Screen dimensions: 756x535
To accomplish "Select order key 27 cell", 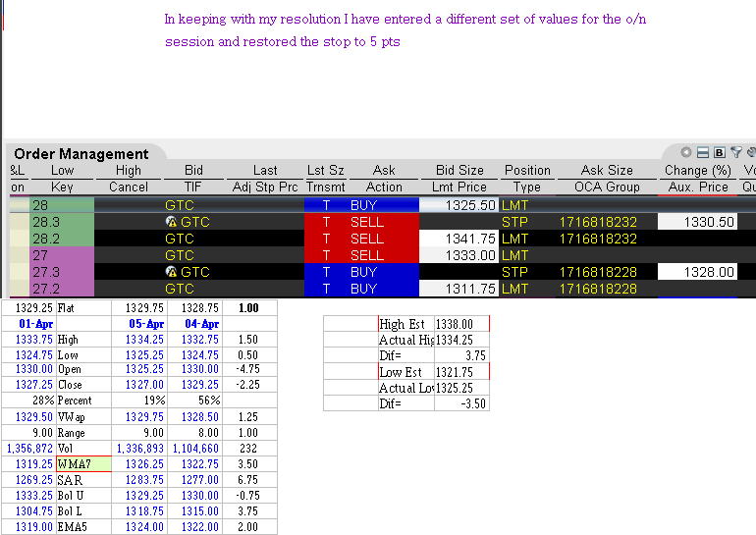I will point(62,255).
